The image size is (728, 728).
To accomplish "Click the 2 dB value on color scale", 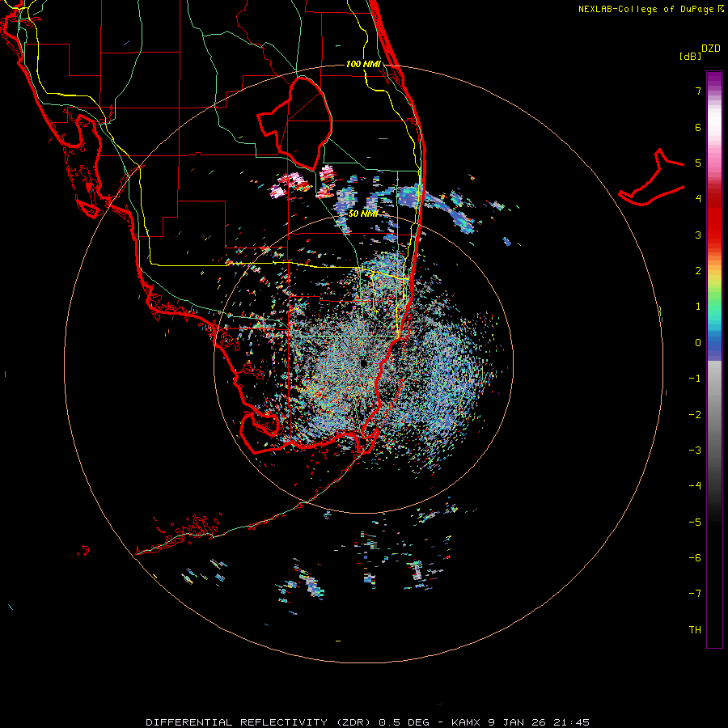I will point(698,271).
